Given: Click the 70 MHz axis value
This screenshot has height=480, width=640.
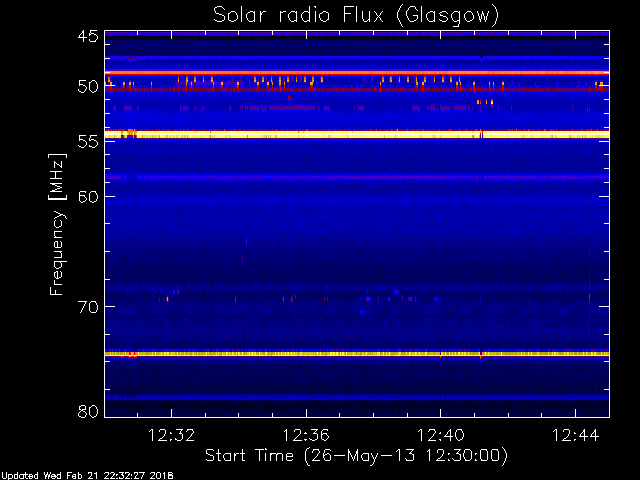Looking at the screenshot, I should coord(88,307).
